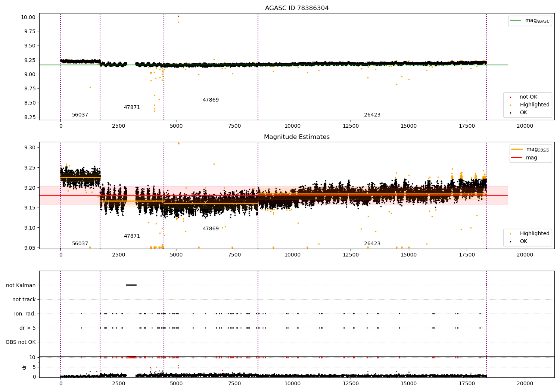Click the red 'not OK' outlier point near 10.00
Screen dimensions: 560x392
pos(178,16)
